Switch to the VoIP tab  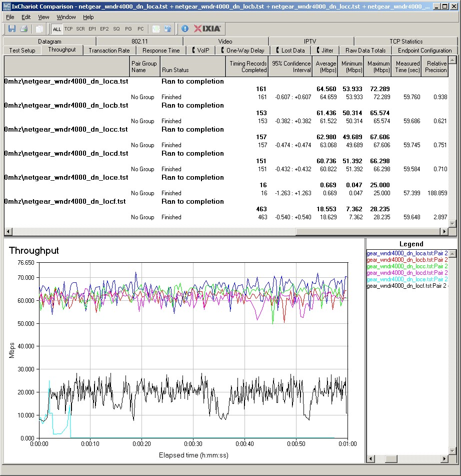pos(201,51)
